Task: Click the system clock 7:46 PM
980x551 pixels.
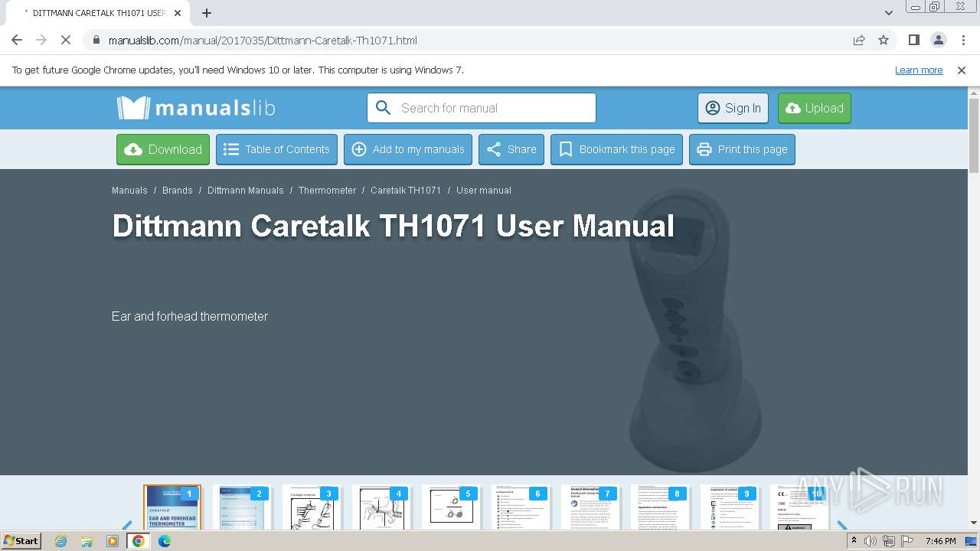Action: coord(940,541)
